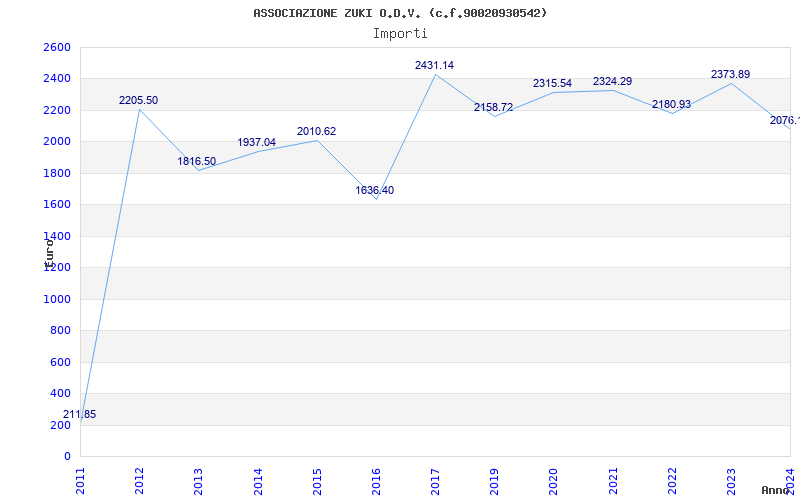Select data label 2324.29
Viewport: 800px width, 500px height.
click(x=612, y=82)
